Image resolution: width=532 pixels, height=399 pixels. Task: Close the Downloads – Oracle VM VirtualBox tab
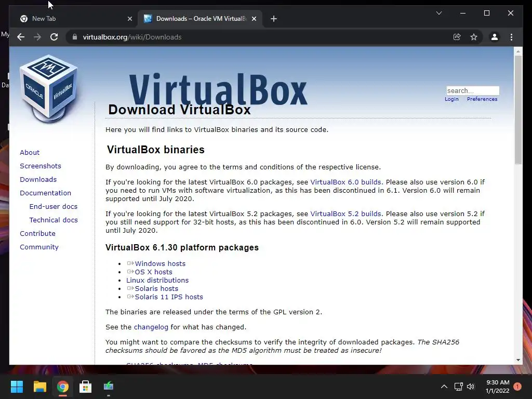pos(254,19)
